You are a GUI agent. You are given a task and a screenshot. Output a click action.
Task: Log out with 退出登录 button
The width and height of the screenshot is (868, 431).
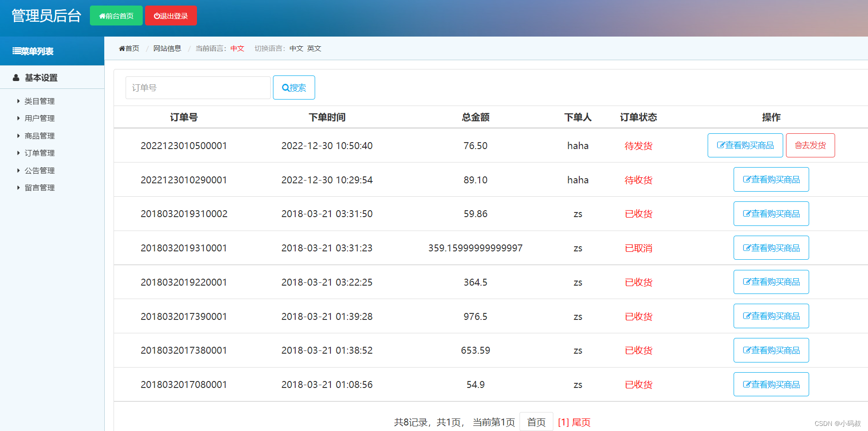click(x=171, y=16)
